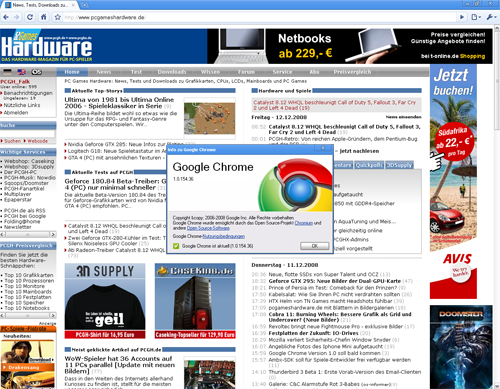Open the Ultima game screenshot thumbnail
Screen dimensions: 500x389
[209, 118]
